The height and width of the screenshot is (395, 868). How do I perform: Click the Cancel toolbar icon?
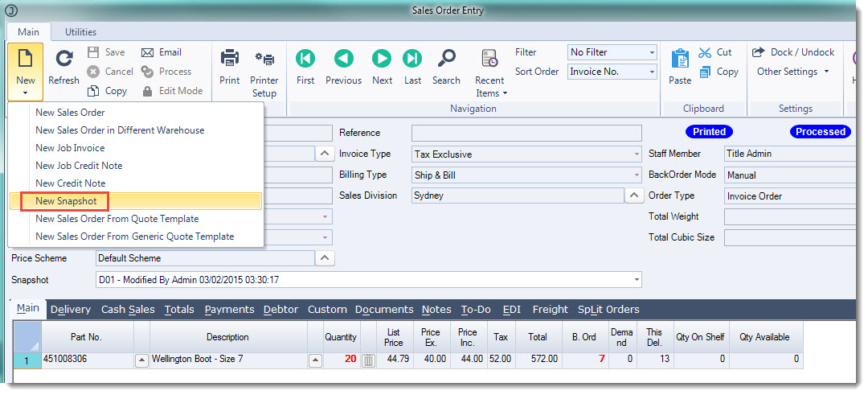tap(93, 72)
